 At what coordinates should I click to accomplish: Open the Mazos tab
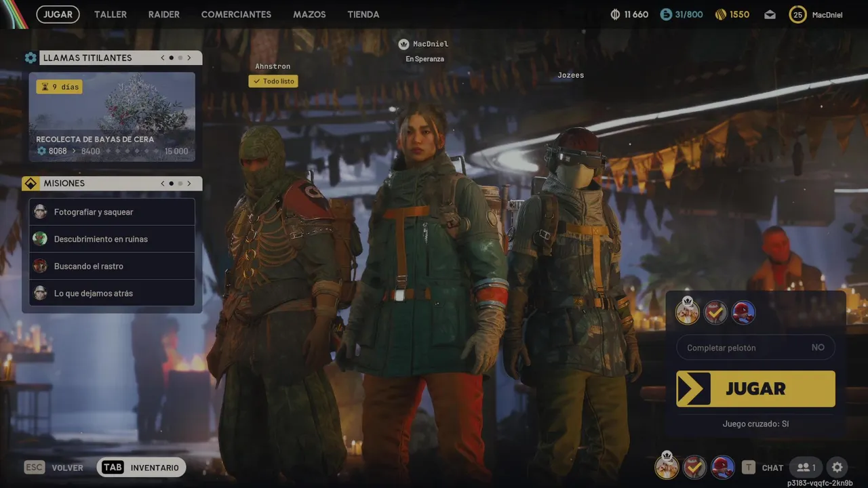(x=309, y=14)
